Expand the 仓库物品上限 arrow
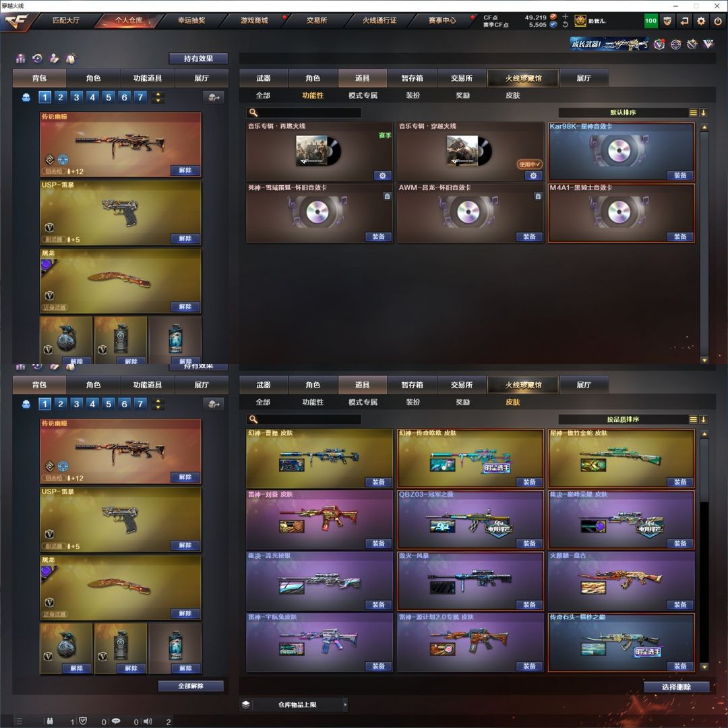The height and width of the screenshot is (728, 728). (345, 704)
